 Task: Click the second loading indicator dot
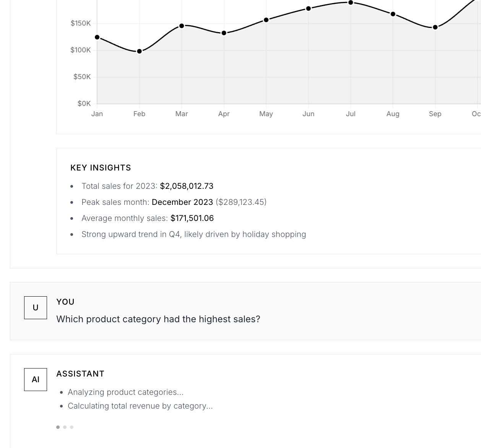pos(65,427)
